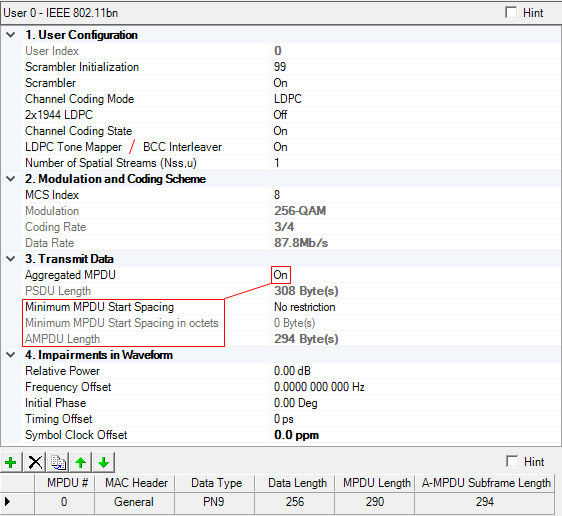The width and height of the screenshot is (562, 516).
Task: Select the PN9 data type cell
Action: click(215, 502)
